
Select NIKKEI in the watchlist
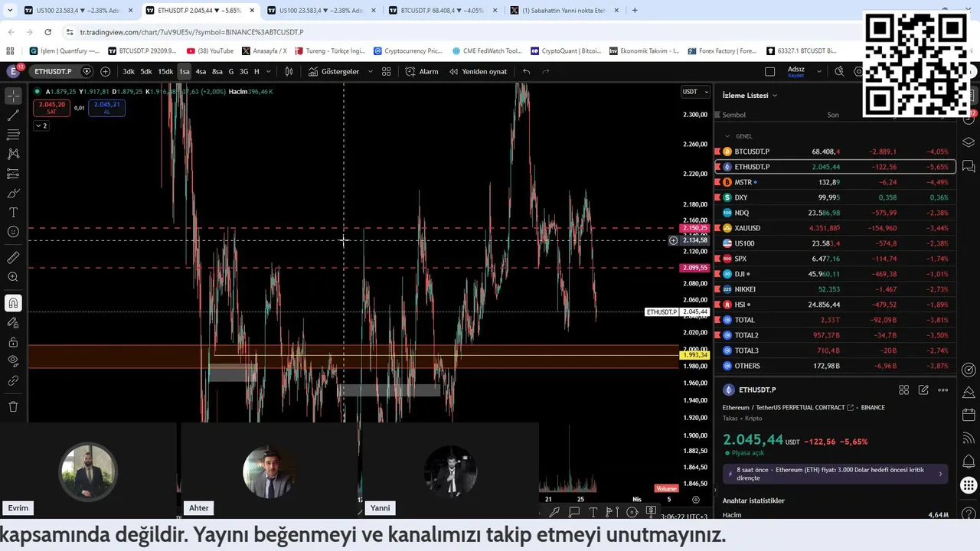(835, 289)
